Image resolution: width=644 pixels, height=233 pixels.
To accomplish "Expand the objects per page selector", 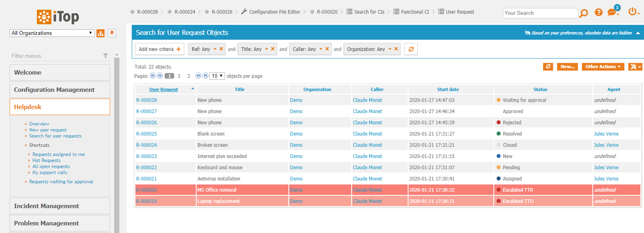I will (x=217, y=76).
